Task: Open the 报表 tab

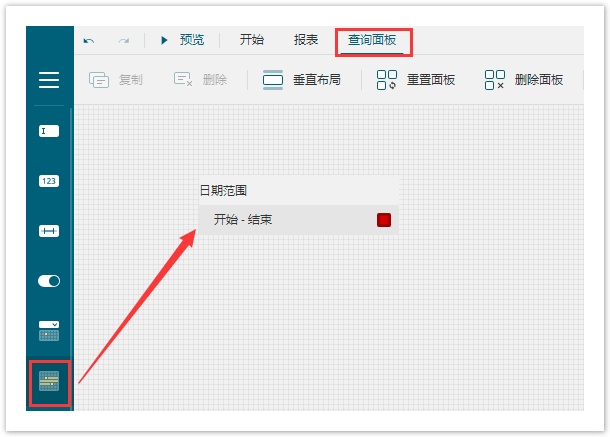Action: pyautogui.click(x=306, y=40)
